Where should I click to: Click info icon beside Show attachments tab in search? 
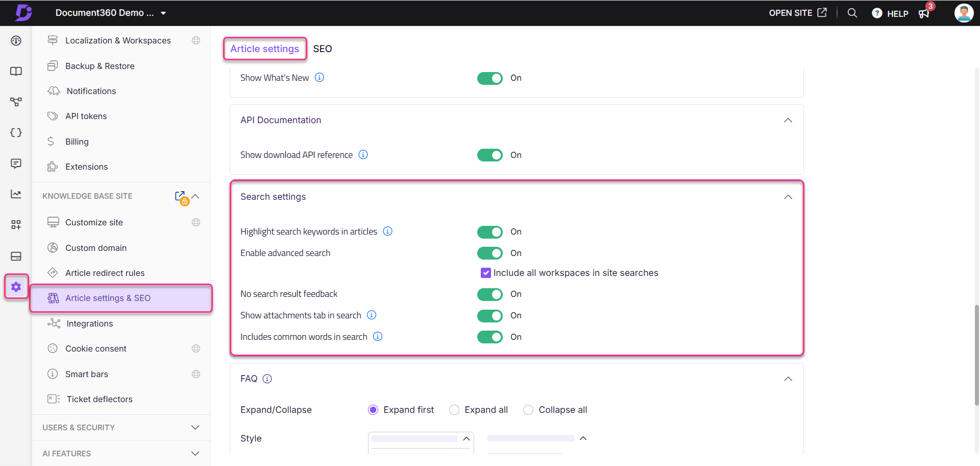(372, 315)
